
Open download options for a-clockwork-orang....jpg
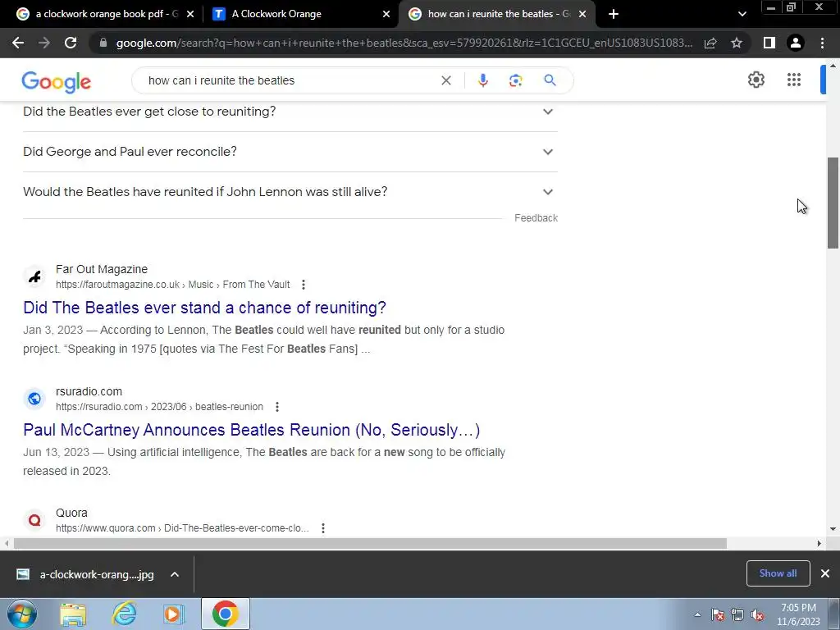[175, 574]
